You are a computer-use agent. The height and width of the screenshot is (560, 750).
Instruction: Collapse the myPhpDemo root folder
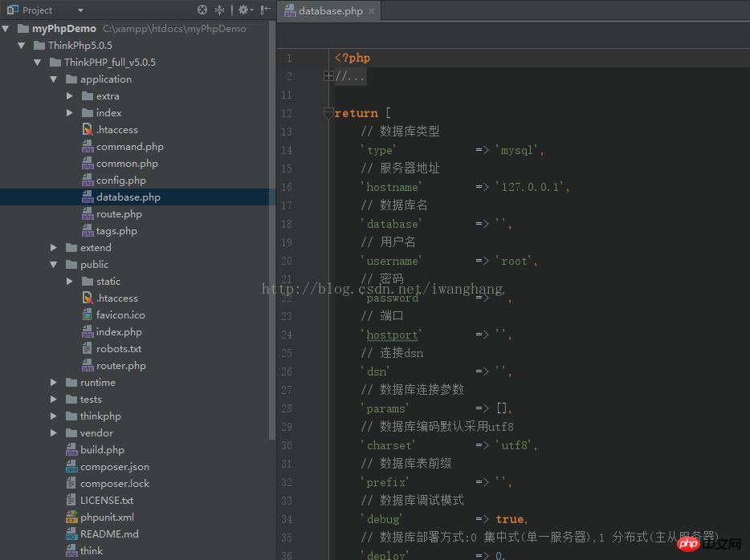[x=6, y=29]
